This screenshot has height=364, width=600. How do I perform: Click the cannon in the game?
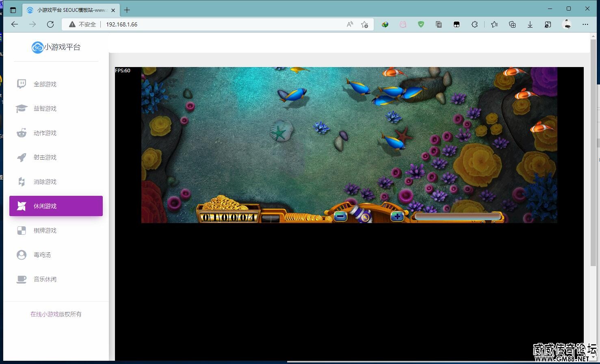click(362, 214)
